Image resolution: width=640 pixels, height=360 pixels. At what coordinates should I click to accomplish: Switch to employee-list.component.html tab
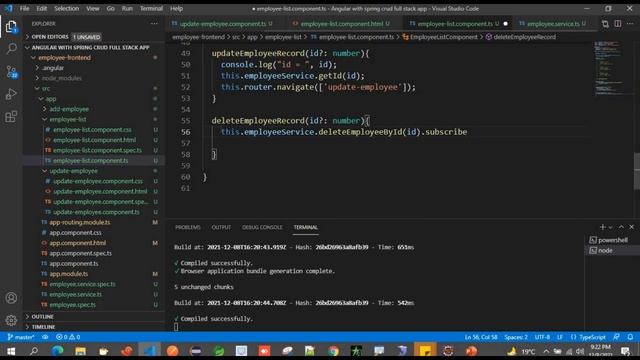pyautogui.click(x=342, y=24)
